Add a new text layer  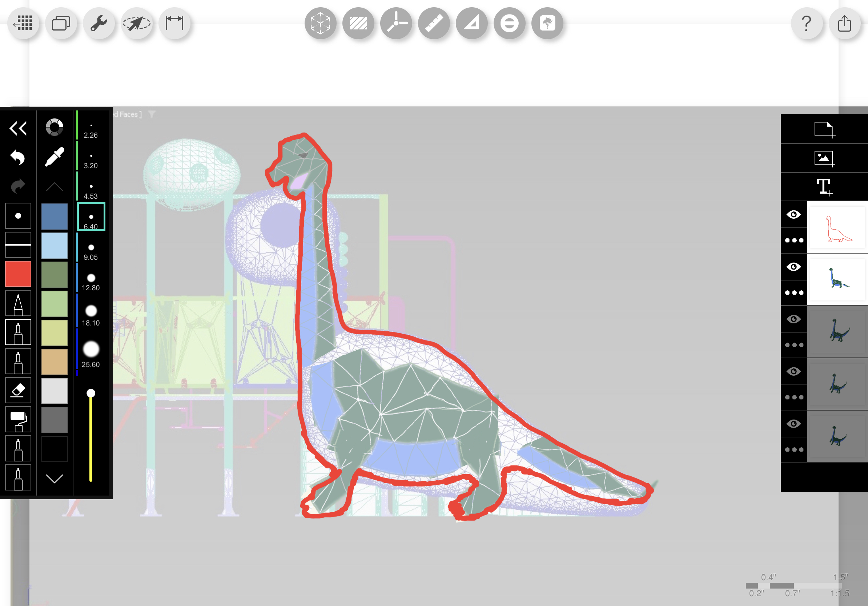(824, 187)
